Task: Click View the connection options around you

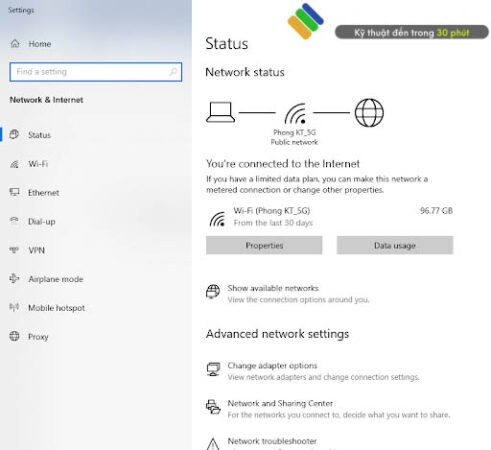Action: tap(298, 300)
